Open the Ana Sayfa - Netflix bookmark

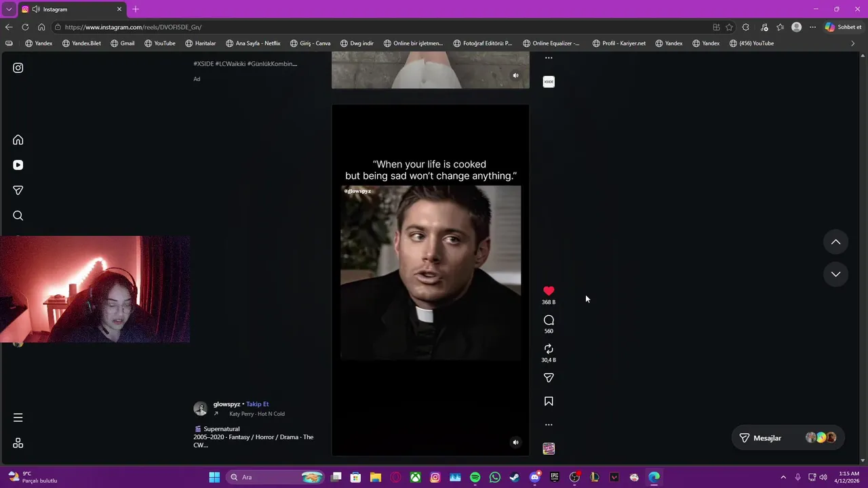click(x=253, y=43)
